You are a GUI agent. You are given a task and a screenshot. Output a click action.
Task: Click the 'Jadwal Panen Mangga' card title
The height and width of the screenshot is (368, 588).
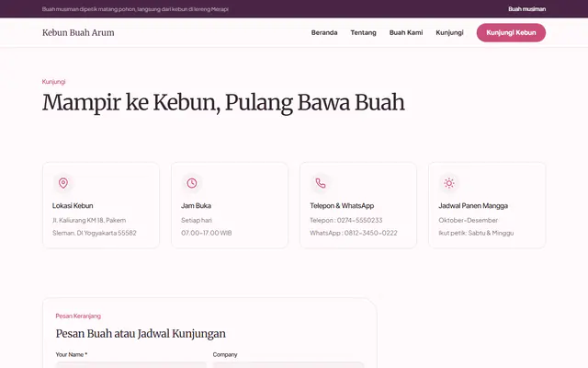click(x=473, y=206)
